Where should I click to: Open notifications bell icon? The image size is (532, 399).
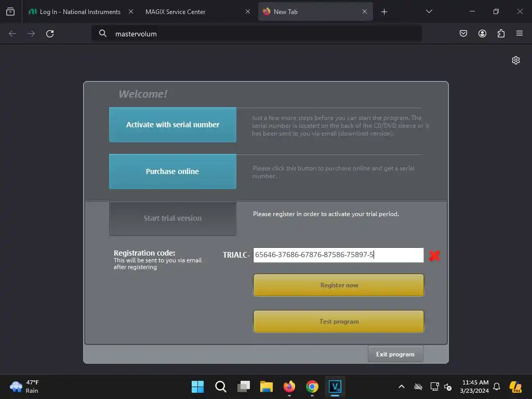497,387
